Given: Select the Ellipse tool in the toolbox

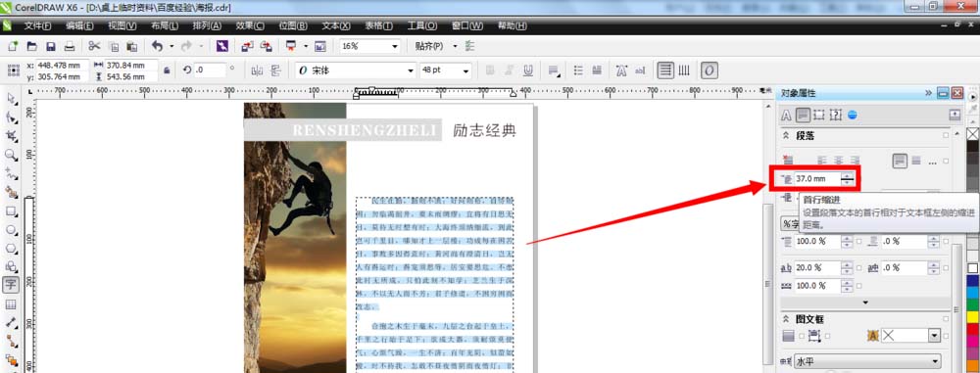Looking at the screenshot, I should pyautogui.click(x=11, y=229).
